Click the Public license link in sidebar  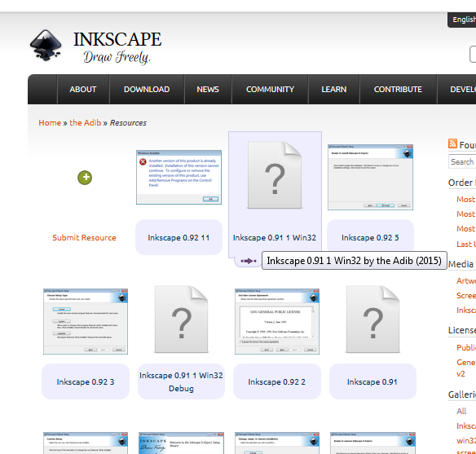pos(466,347)
